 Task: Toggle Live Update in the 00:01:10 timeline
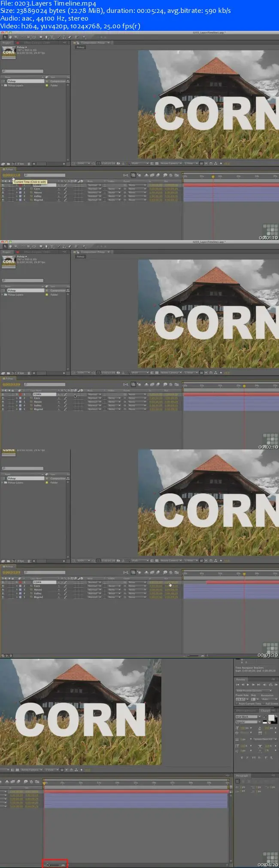(133, 175)
